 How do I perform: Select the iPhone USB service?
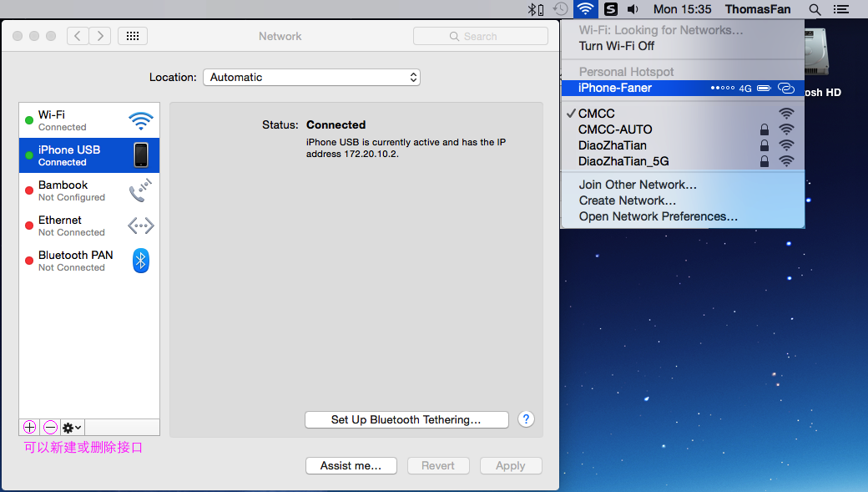pos(89,155)
